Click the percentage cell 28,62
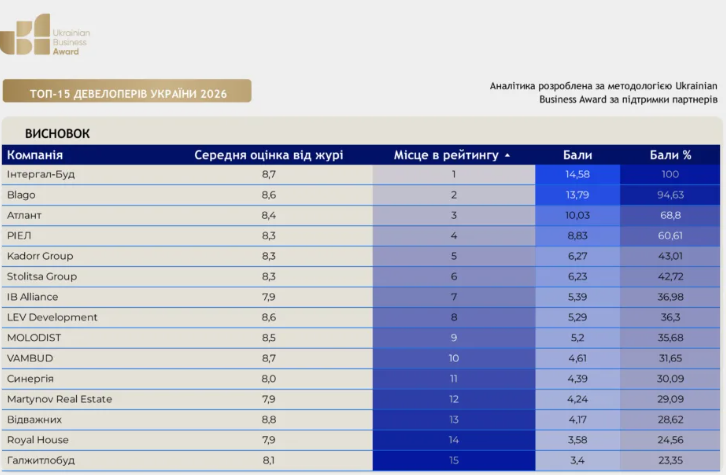Screen dimensions: 726x475 (670, 419)
